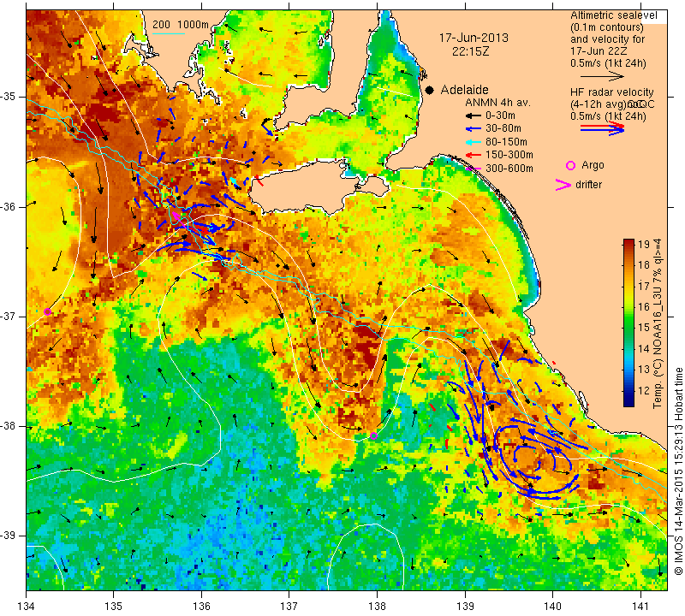Click the 16 value on temperature scale
The height and width of the screenshot is (616, 685).
[x=644, y=307]
